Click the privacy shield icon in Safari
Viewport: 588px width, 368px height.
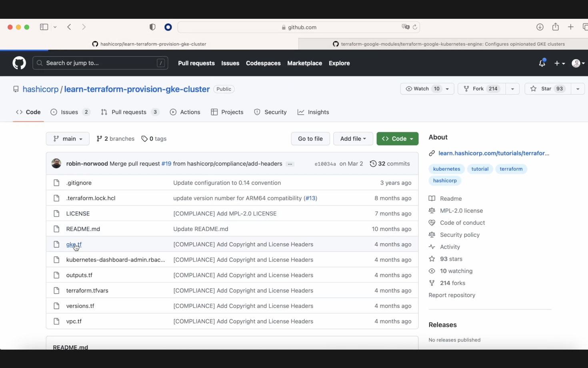coord(152,27)
